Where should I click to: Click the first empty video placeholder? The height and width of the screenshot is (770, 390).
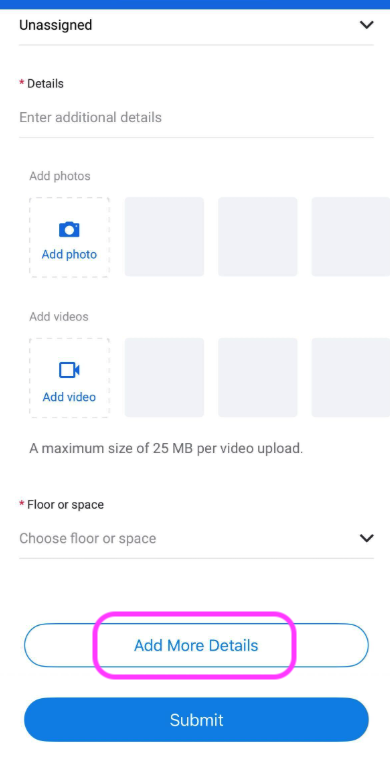pos(165,378)
